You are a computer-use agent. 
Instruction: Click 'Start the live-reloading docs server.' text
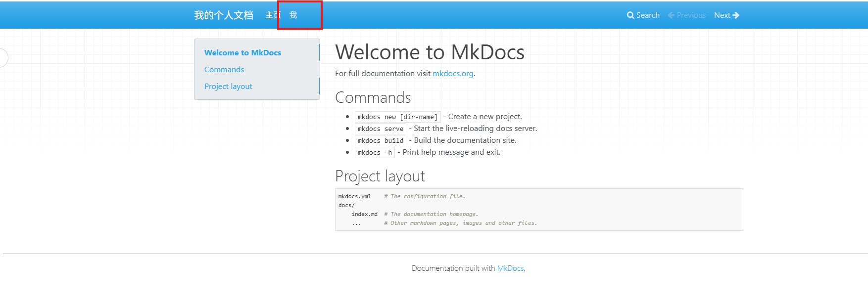click(x=475, y=129)
